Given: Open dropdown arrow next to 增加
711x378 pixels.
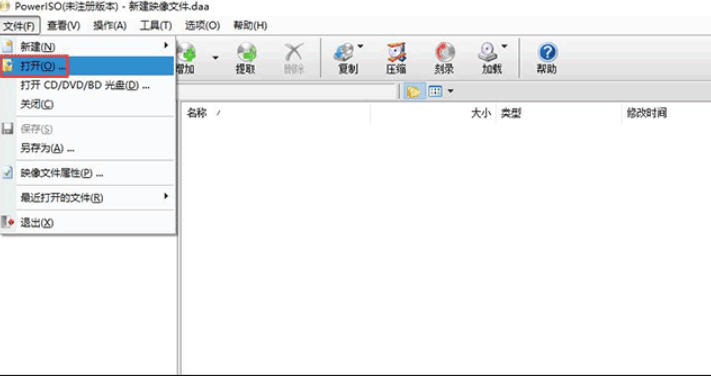Looking at the screenshot, I should coord(215,58).
